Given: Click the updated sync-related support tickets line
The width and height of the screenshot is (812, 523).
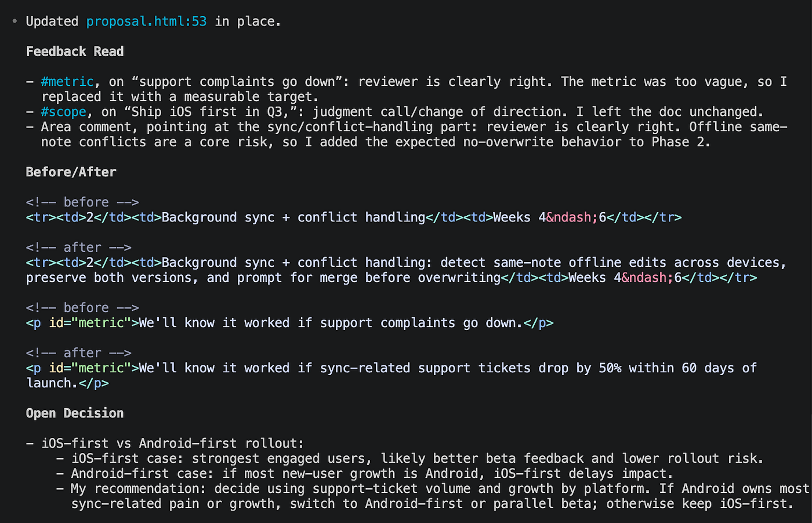Looking at the screenshot, I should point(391,375).
